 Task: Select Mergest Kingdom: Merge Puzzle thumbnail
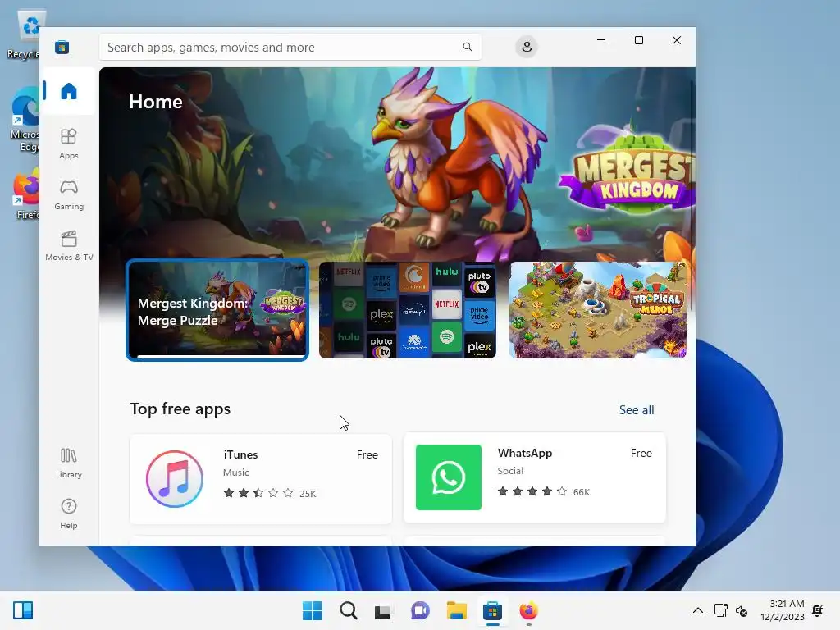217,310
